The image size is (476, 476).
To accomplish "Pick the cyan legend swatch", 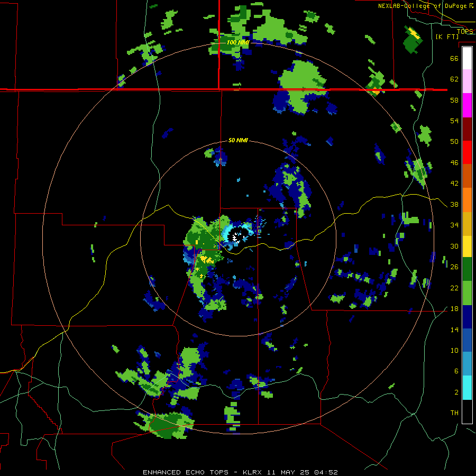I will [467, 388].
